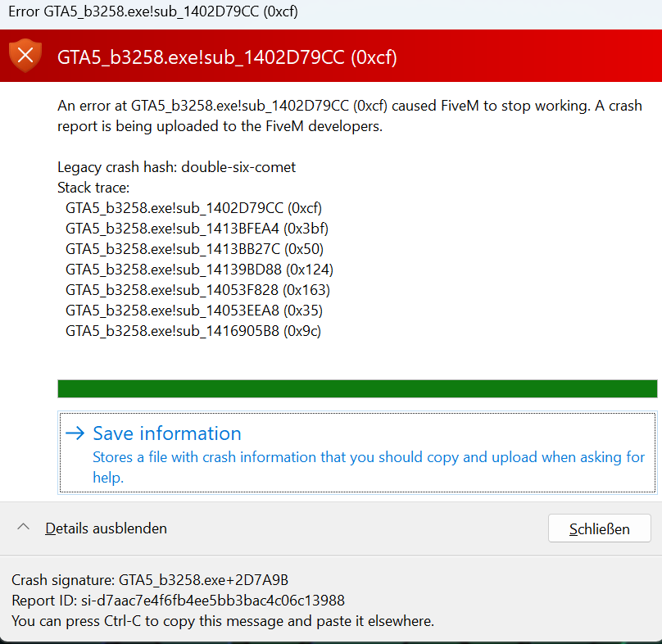The image size is (662, 644).
Task: Click the blue arrow beside Save information
Action: point(75,433)
